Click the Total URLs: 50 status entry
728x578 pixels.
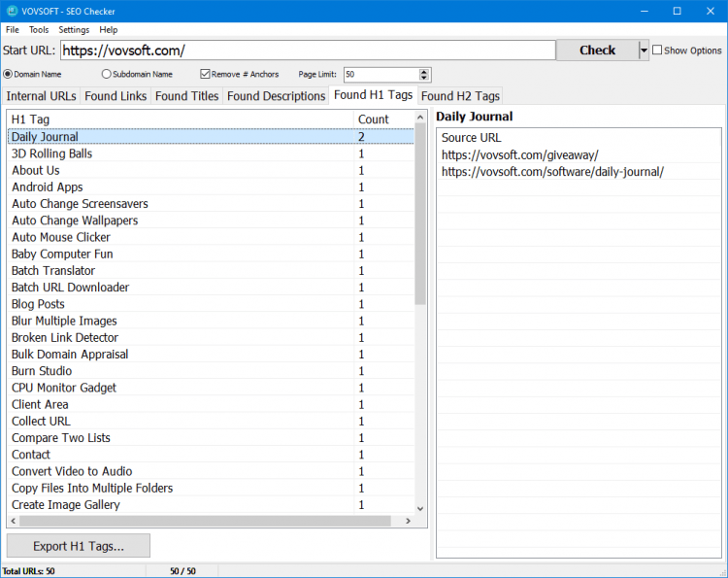click(x=28, y=571)
